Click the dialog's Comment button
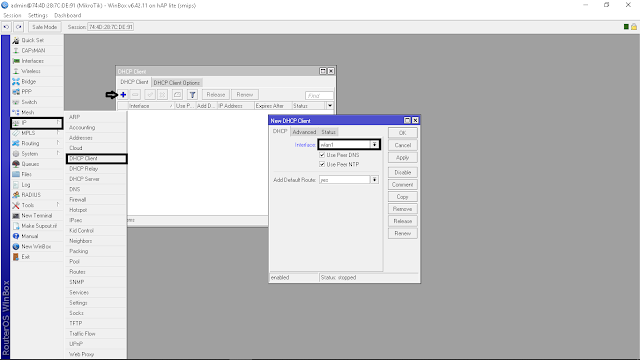This screenshot has height=360, width=640. click(402, 185)
